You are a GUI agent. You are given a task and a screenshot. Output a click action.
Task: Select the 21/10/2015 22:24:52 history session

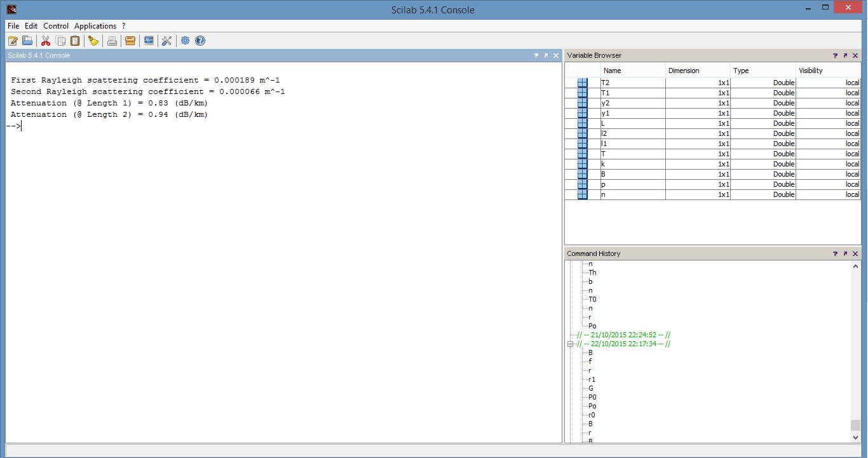click(624, 335)
